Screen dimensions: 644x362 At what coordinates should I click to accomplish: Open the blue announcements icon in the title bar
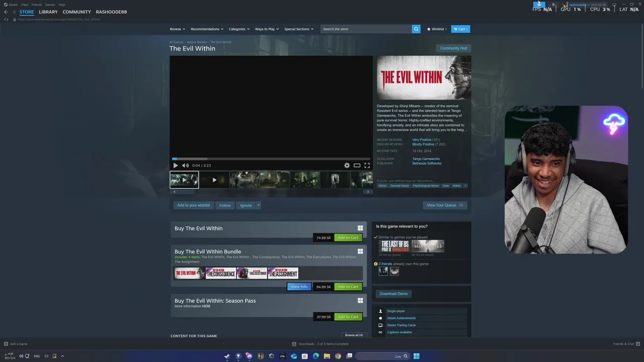coord(539,5)
